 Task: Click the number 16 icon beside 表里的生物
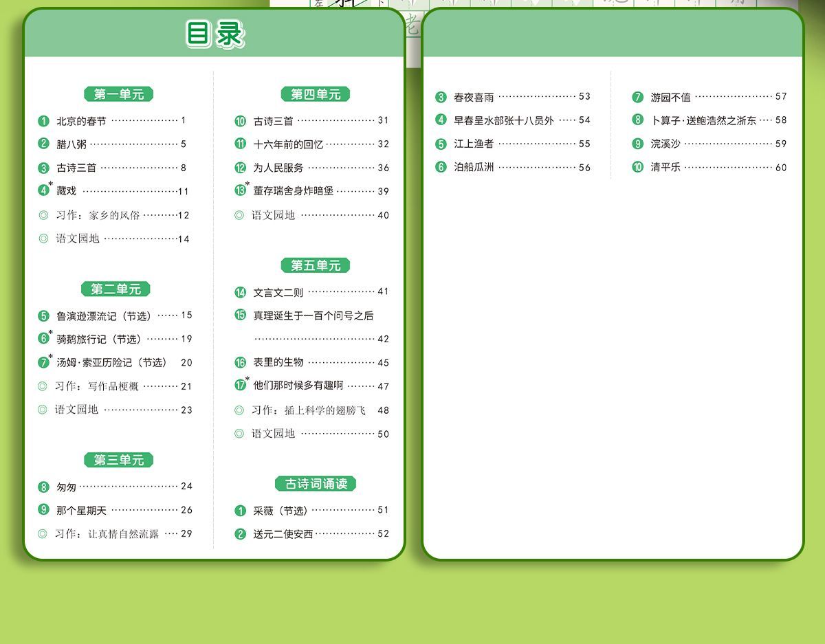[240, 362]
